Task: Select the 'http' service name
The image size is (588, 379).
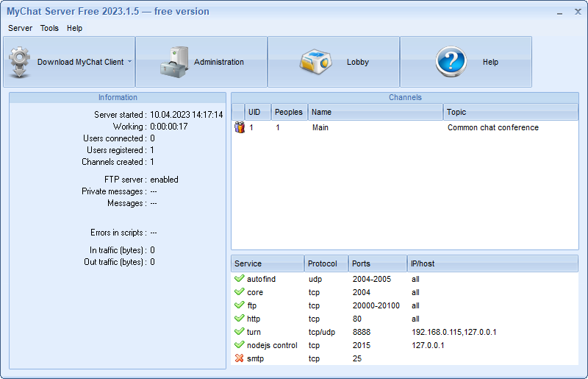Action: [x=254, y=319]
